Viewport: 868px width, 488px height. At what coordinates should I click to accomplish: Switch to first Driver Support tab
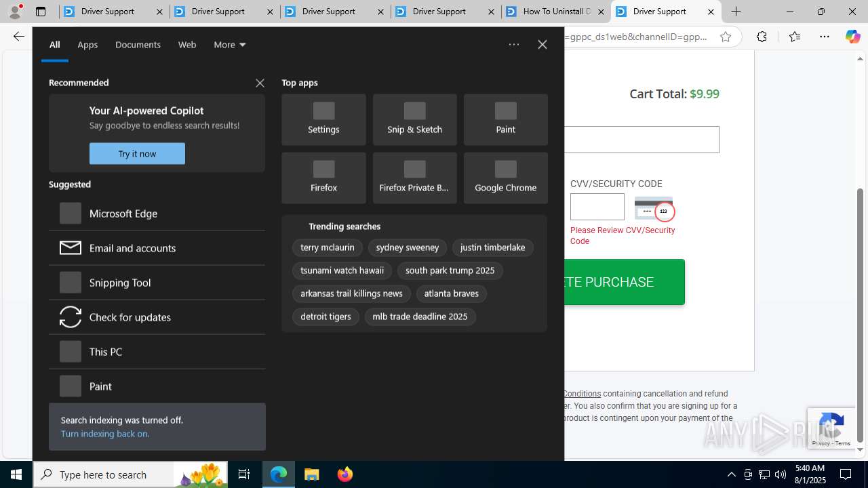coord(114,12)
